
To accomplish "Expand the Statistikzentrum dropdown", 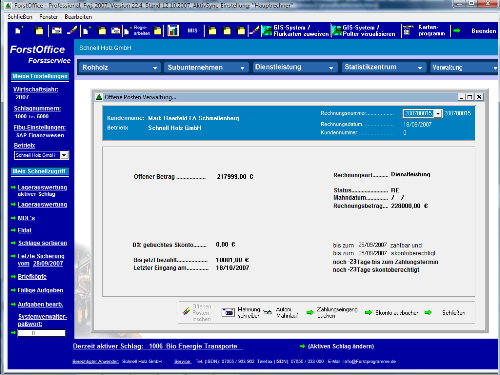I will pyautogui.click(x=420, y=68).
